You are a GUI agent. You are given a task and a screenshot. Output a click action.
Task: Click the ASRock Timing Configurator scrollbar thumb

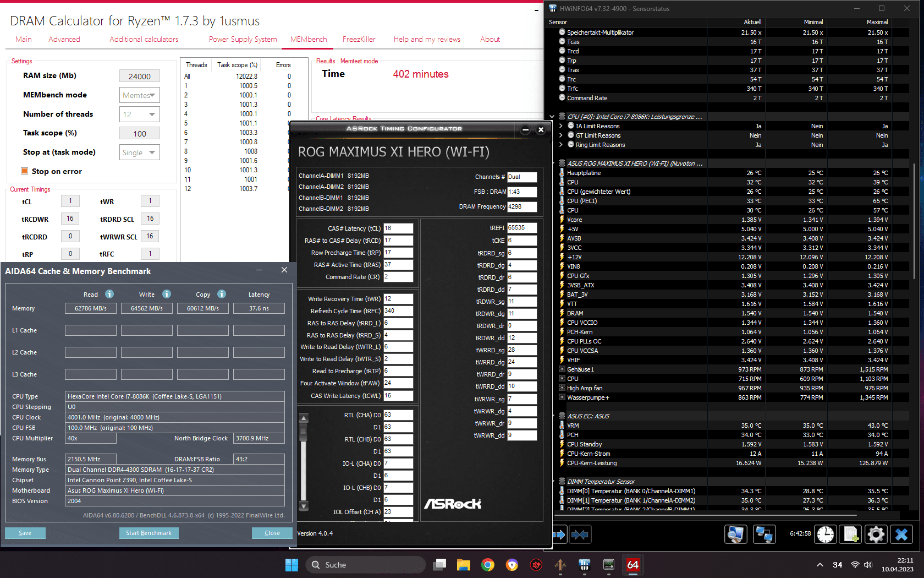pyautogui.click(x=304, y=432)
